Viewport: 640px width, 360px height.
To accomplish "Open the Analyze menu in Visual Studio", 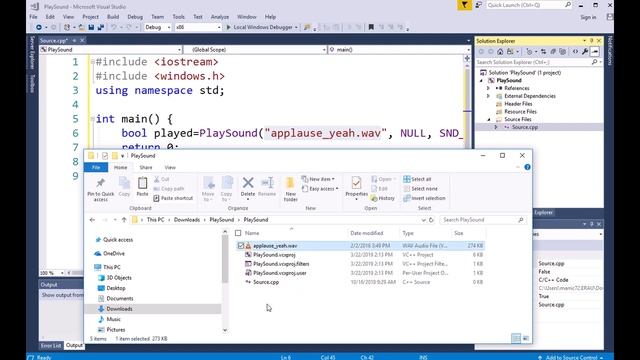I will 220,17.
